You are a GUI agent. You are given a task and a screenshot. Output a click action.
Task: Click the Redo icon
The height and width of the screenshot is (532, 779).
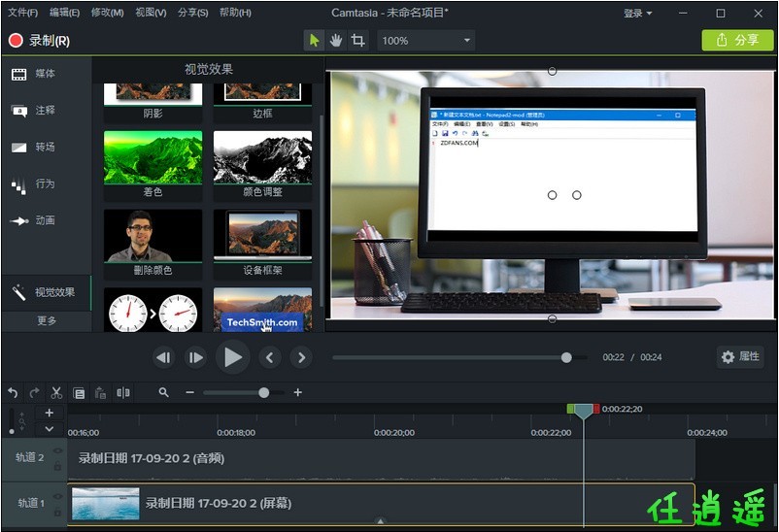point(34,393)
